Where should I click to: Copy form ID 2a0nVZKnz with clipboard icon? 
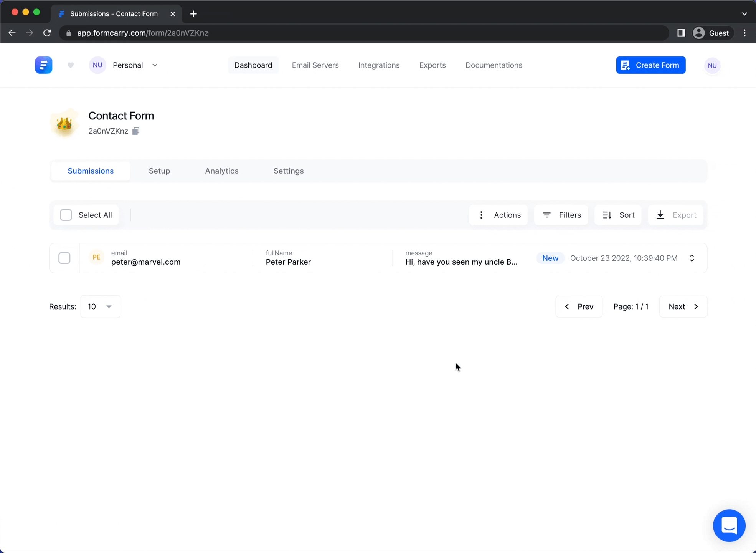(x=136, y=131)
